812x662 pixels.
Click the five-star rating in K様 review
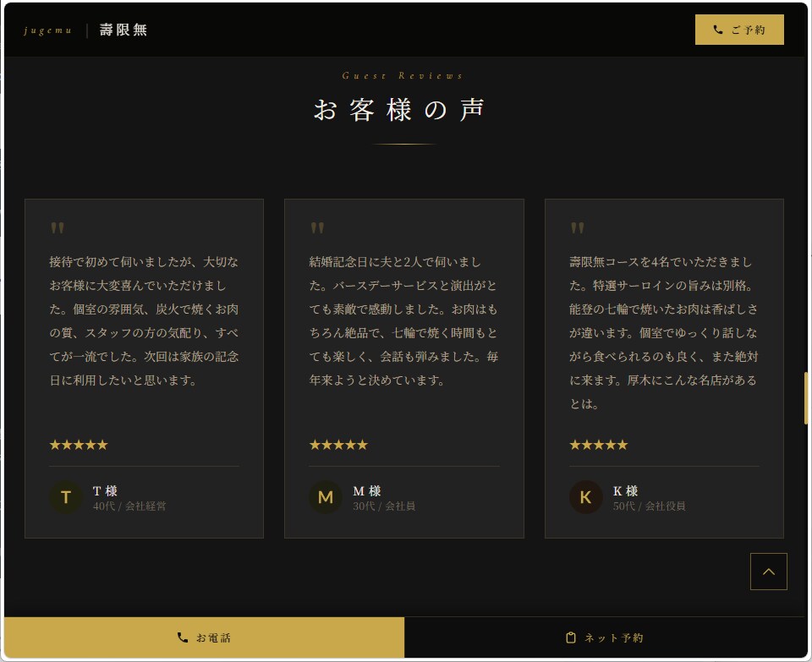(x=599, y=445)
